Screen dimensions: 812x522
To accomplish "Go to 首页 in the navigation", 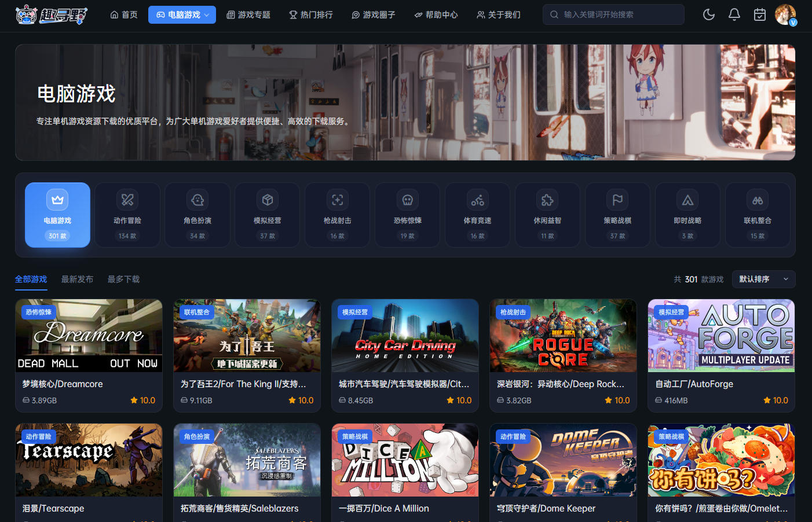I will tap(124, 14).
